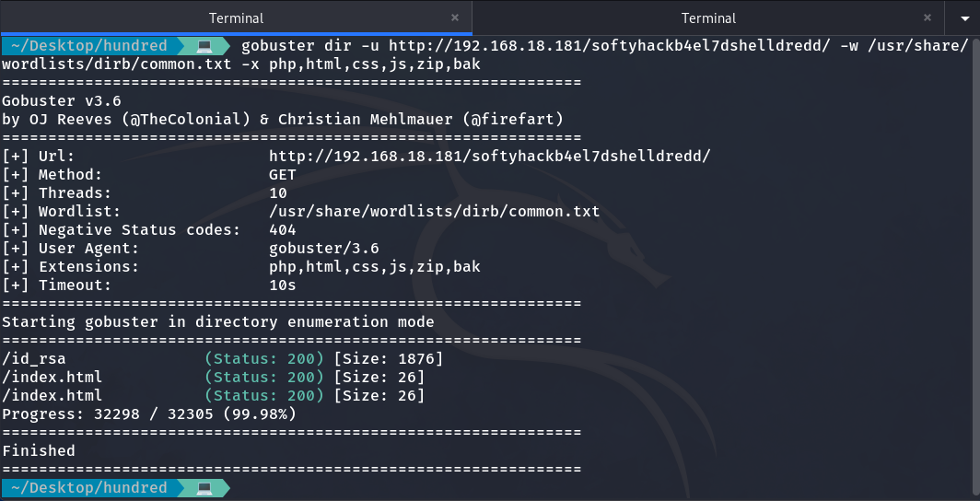
Task: Click the /id_rsa result entry
Action: 34,359
